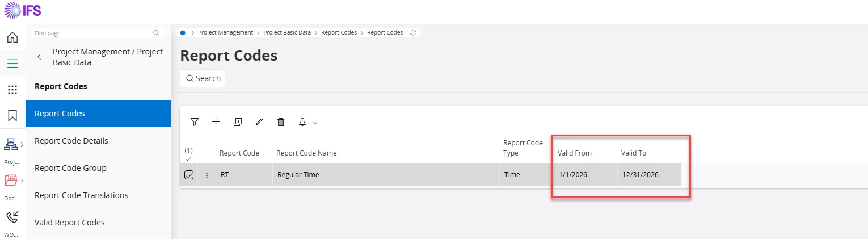Select the RT report code cell

[x=244, y=175]
